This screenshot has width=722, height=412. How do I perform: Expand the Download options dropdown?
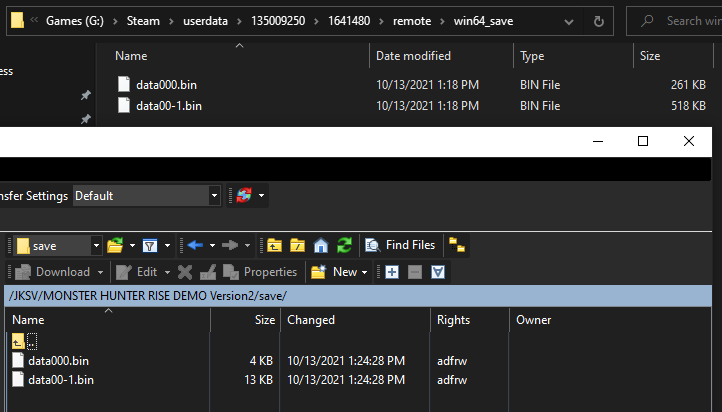click(x=100, y=272)
